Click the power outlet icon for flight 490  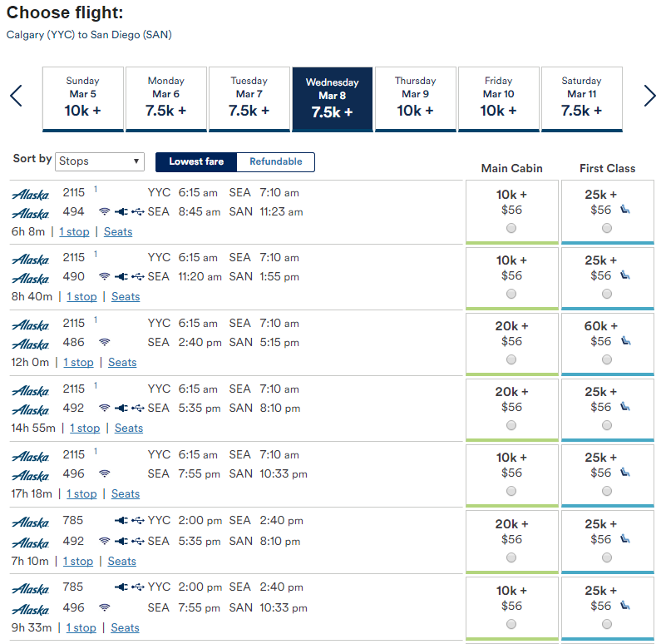pyautogui.click(x=121, y=277)
